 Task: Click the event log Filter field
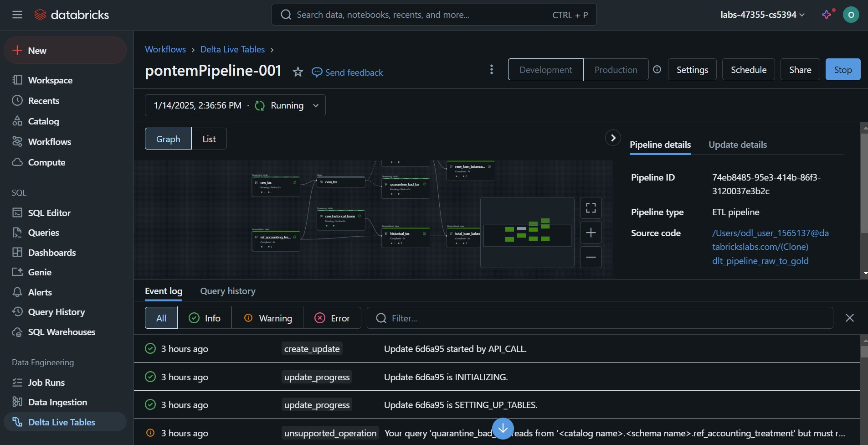600,318
